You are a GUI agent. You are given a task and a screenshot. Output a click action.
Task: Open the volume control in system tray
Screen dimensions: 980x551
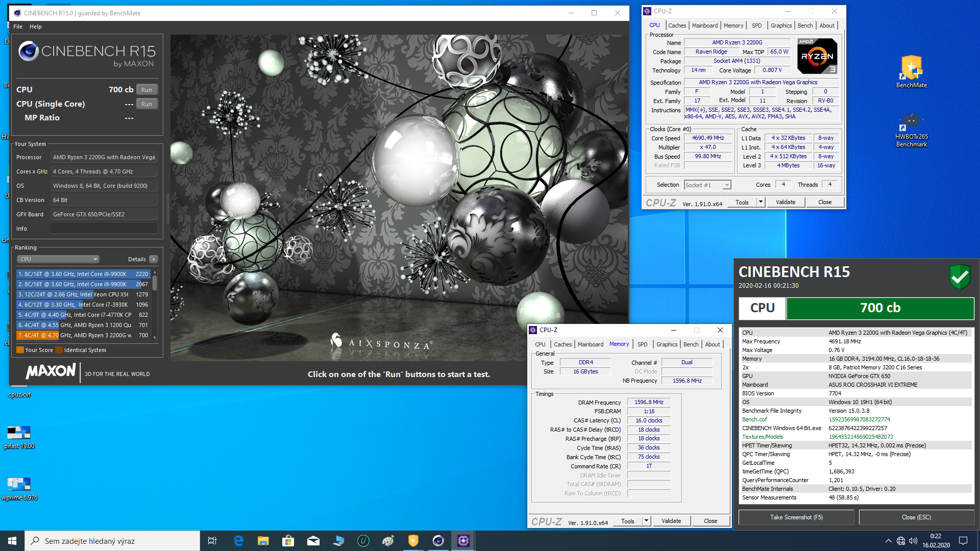pyautogui.click(x=913, y=541)
